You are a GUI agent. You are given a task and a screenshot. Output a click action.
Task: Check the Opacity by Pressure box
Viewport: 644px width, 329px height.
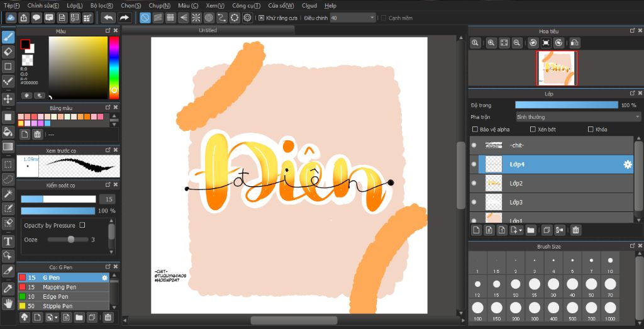point(82,225)
